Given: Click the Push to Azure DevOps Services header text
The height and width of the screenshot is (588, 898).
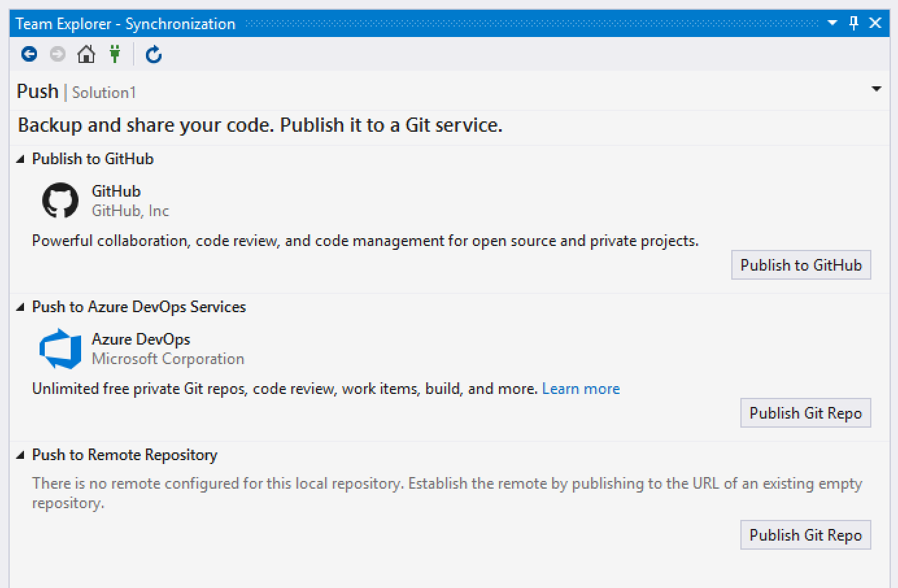Looking at the screenshot, I should (x=139, y=307).
